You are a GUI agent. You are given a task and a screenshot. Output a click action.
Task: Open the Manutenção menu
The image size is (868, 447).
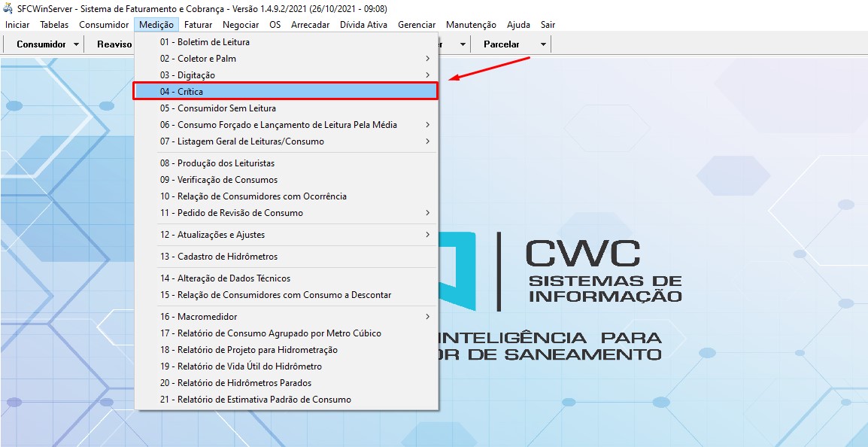[x=470, y=24]
